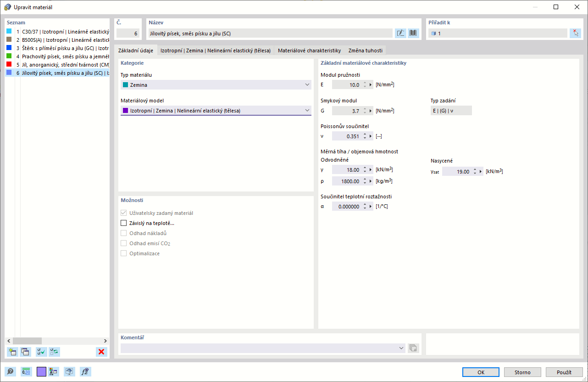Viewport: 588px width, 382px height.
Task: Open arrow menu beside γsat 19.00 value
Action: [x=481, y=172]
